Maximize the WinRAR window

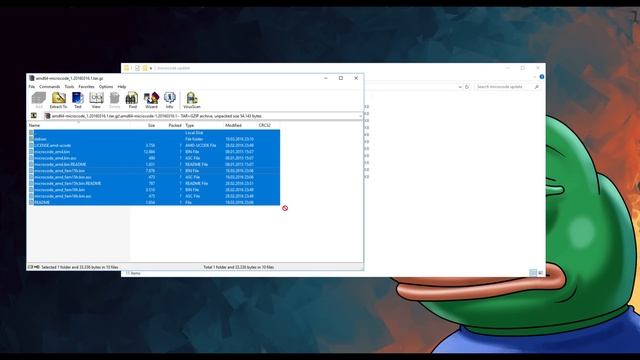pyautogui.click(x=341, y=78)
